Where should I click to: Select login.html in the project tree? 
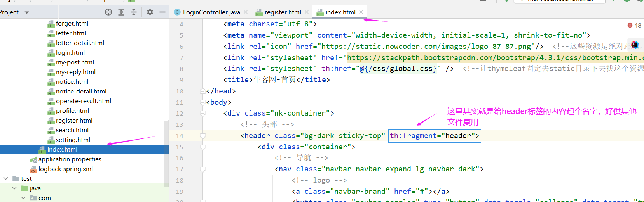[70, 53]
